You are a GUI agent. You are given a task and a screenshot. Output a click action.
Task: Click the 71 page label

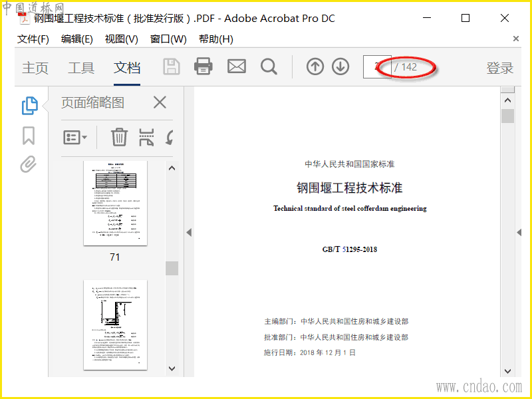pyautogui.click(x=115, y=257)
